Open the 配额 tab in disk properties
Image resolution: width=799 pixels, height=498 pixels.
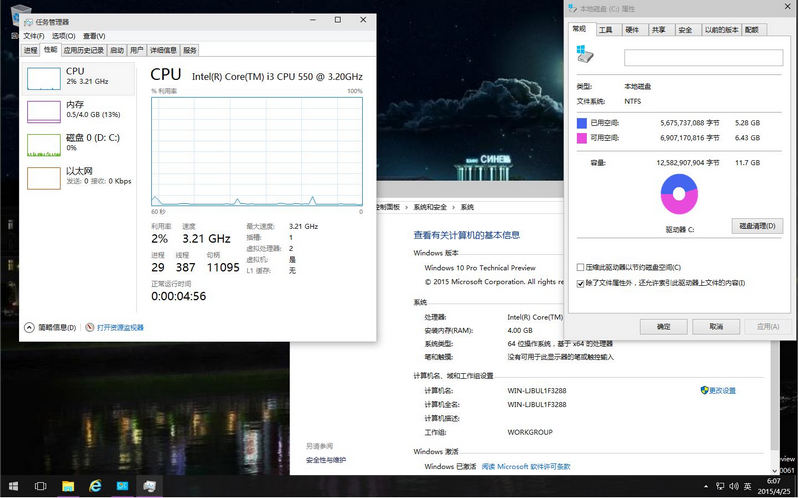point(752,30)
